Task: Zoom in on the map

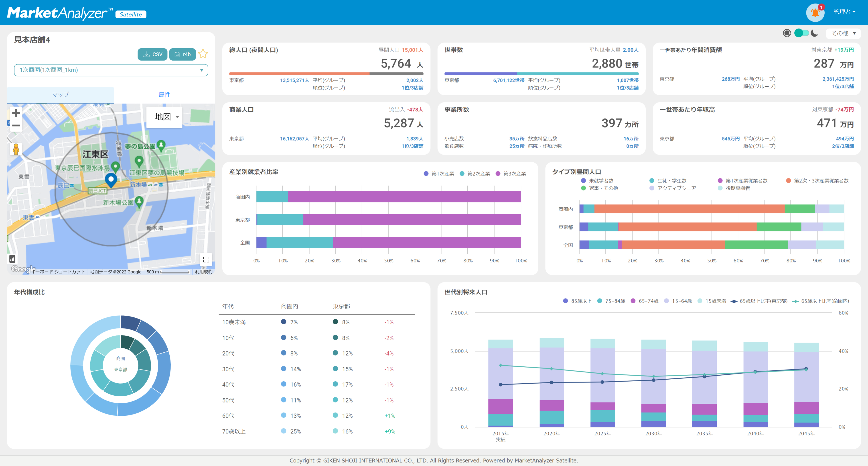Action: point(16,113)
